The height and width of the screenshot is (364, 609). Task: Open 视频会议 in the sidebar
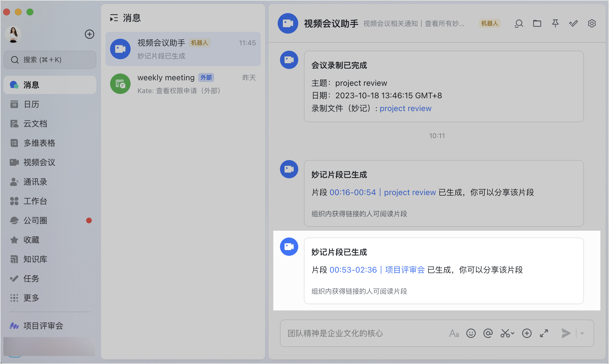(50, 162)
